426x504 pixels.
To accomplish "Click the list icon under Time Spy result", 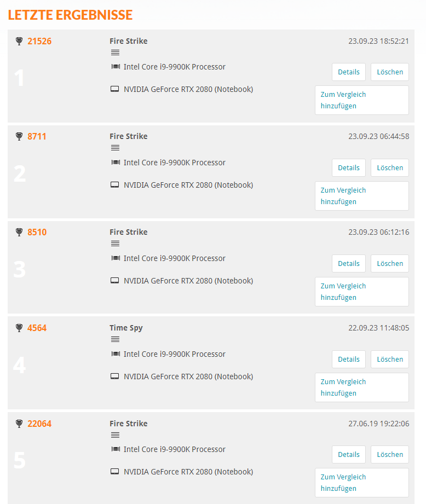I will pyautogui.click(x=115, y=339).
